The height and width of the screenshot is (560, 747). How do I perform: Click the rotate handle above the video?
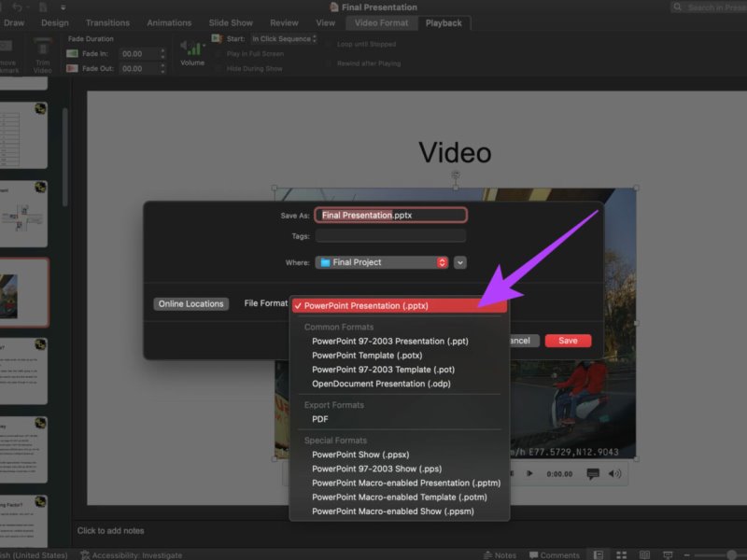tap(456, 175)
